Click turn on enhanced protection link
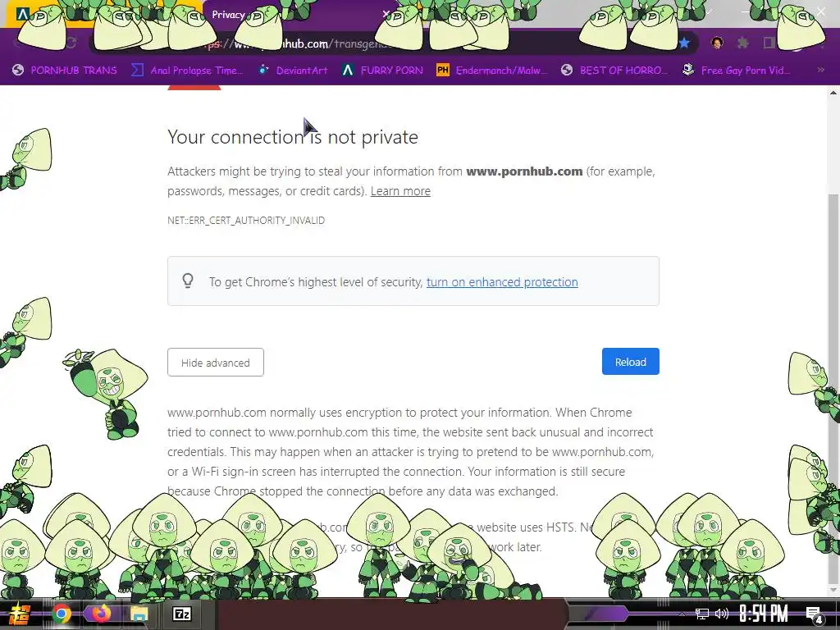The width and height of the screenshot is (840, 630). pyautogui.click(x=502, y=282)
